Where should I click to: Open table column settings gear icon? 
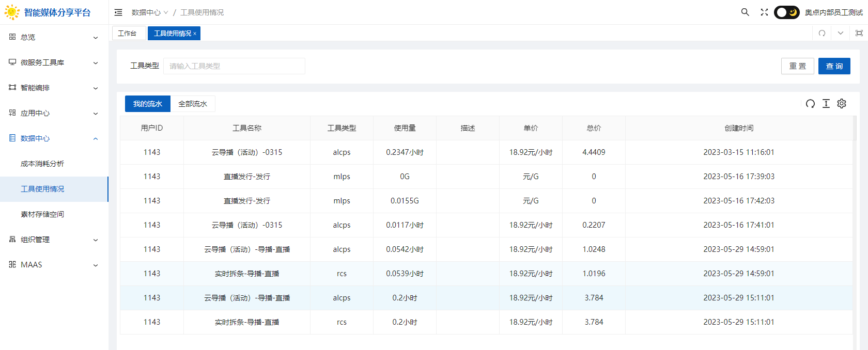point(842,104)
